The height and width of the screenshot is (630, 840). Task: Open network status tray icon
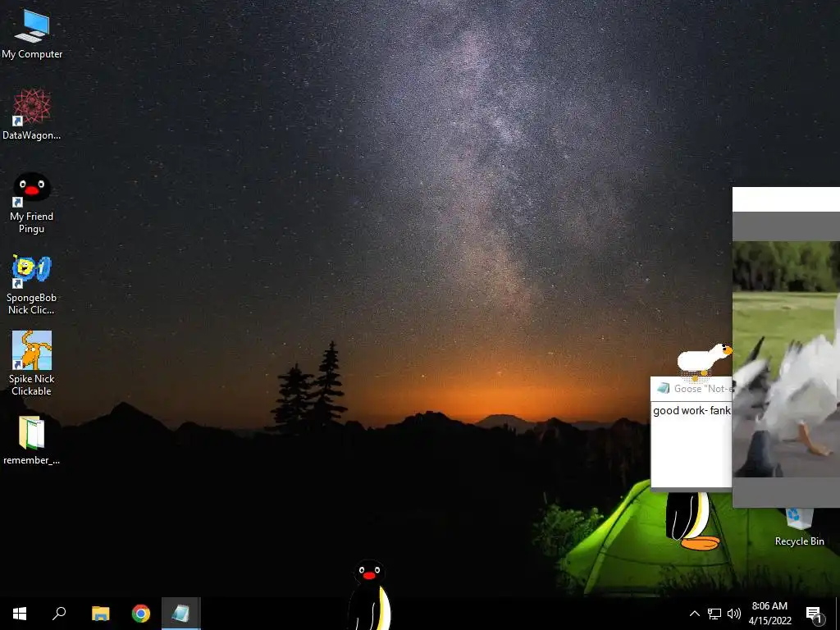[714, 614]
